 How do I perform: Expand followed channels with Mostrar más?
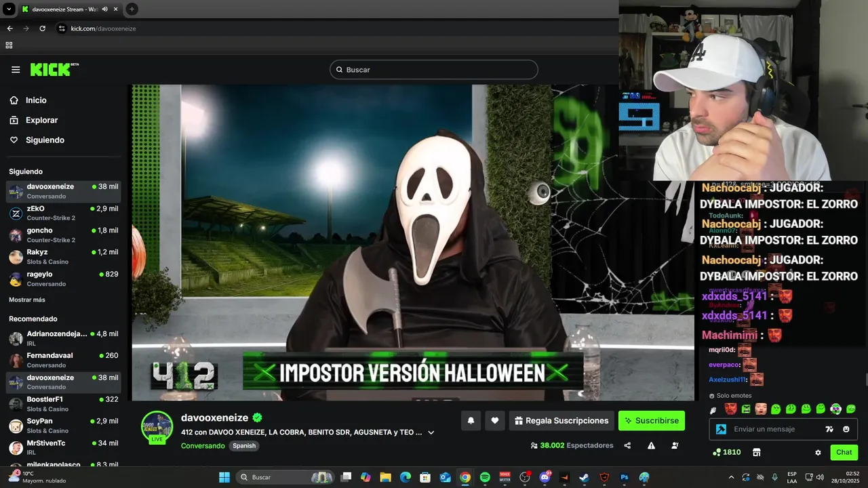[x=27, y=300]
